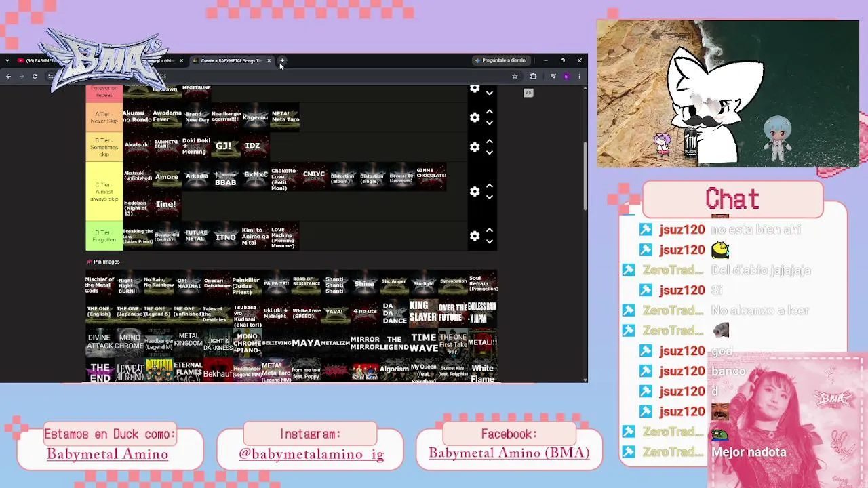
Task: Move A Tier row down with arrow
Action: coord(490,123)
